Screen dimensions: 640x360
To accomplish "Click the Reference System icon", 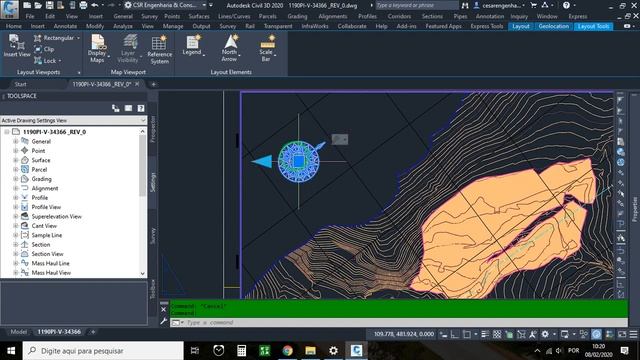I will coord(159,50).
